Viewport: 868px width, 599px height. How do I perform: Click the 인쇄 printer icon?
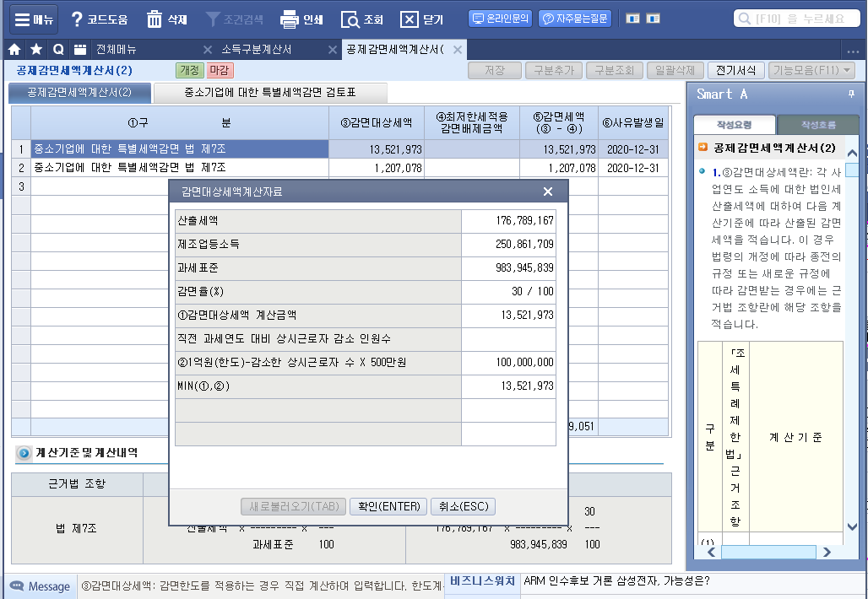click(289, 19)
